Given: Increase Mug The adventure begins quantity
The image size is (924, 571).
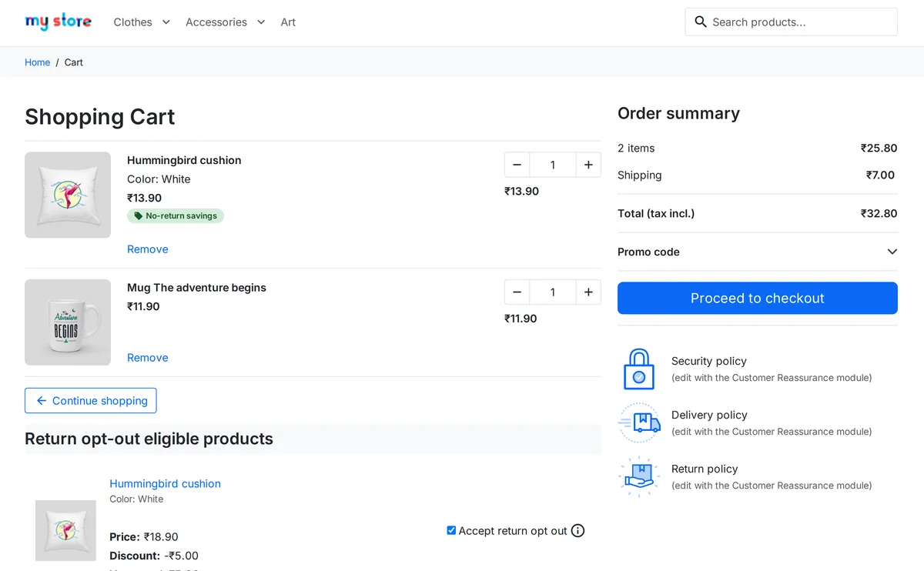Looking at the screenshot, I should [x=588, y=292].
